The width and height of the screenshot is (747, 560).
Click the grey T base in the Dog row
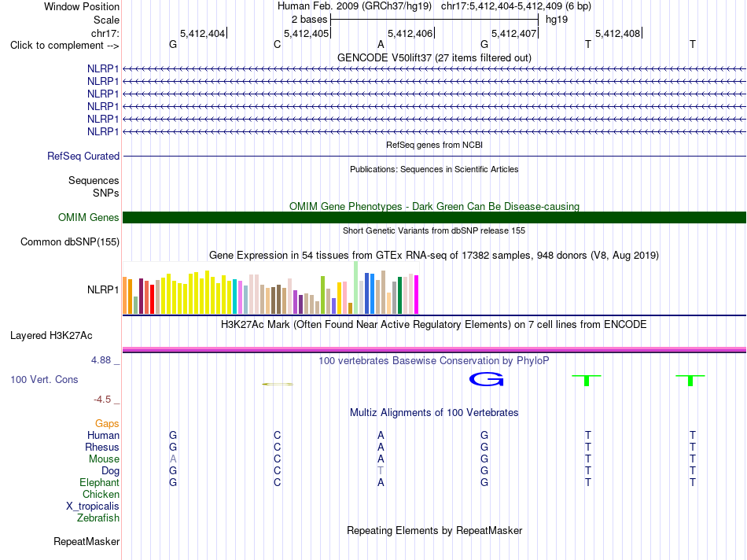point(380,471)
